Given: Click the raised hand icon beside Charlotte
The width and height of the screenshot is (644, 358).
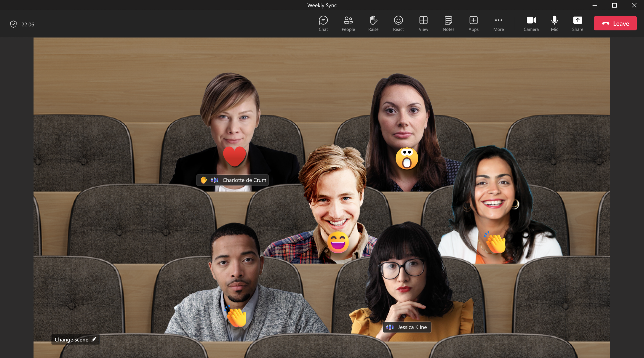Looking at the screenshot, I should pyautogui.click(x=204, y=180).
